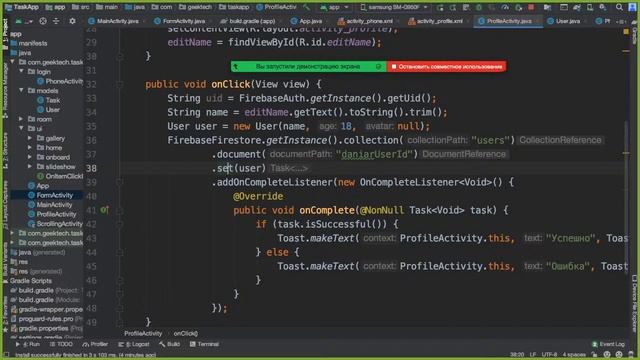Open the Logcat tool window
This screenshot has width=640, height=360.
pyautogui.click(x=134, y=344)
